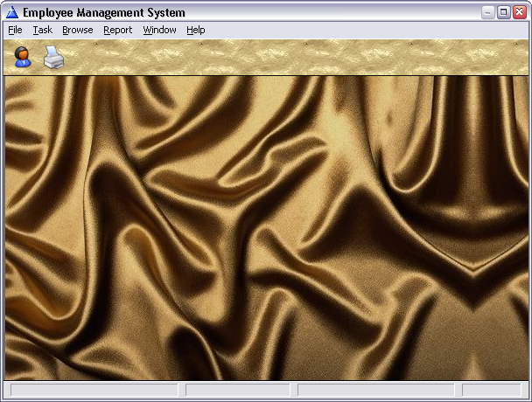Click the employee user icon in toolbar

point(23,57)
